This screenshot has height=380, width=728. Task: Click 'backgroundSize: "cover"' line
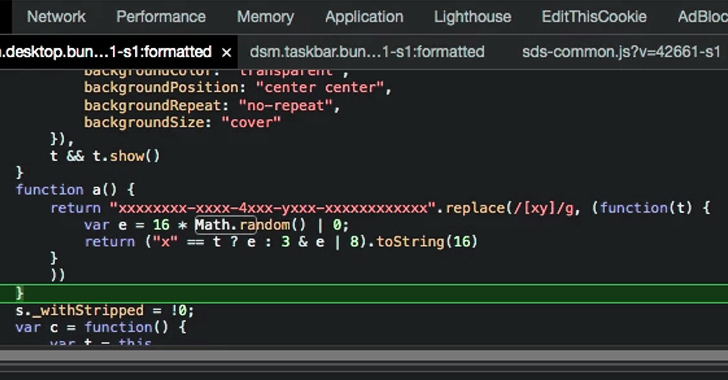(x=182, y=122)
